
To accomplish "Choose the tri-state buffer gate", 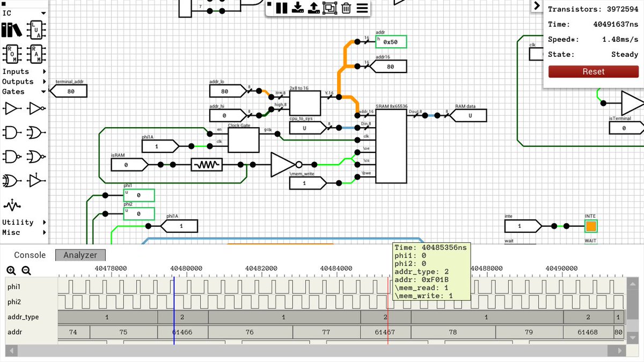I will [35, 181].
